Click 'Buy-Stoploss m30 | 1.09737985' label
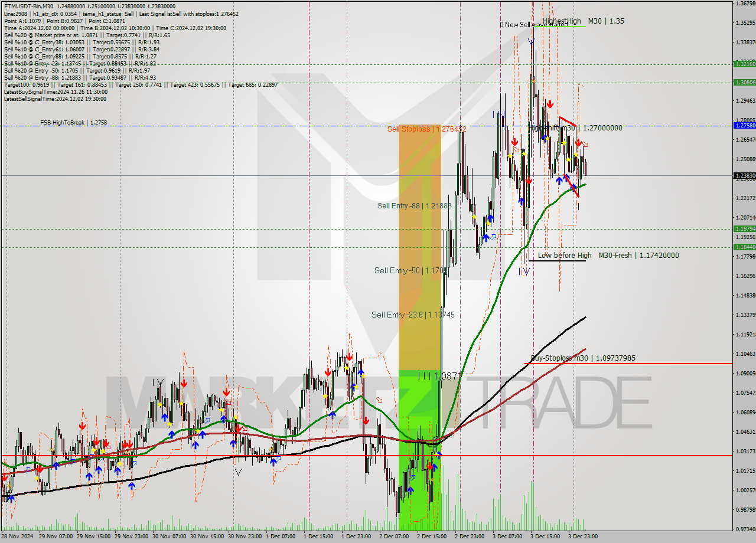This screenshot has height=543, width=756. point(583,358)
